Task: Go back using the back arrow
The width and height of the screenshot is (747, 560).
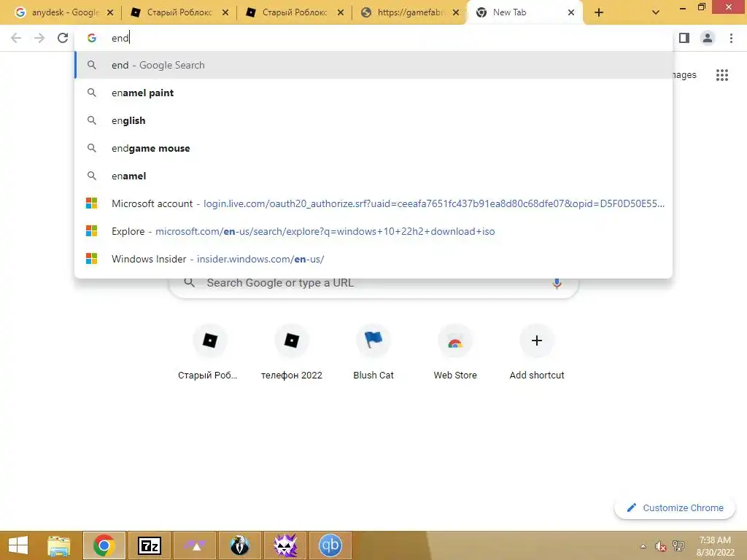Action: [x=16, y=38]
